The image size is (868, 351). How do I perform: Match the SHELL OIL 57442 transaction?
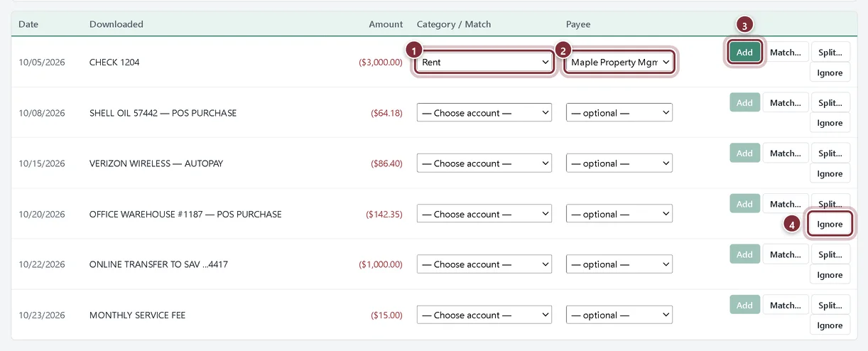pyautogui.click(x=786, y=103)
